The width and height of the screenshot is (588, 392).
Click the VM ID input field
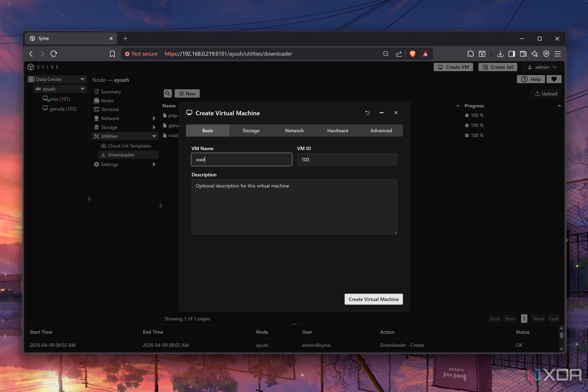pos(347,159)
